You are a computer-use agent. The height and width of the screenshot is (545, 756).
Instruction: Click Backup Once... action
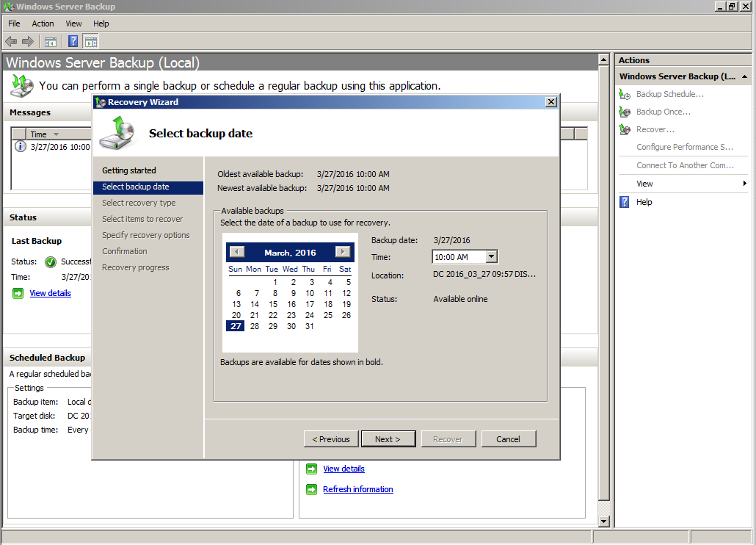pos(664,112)
